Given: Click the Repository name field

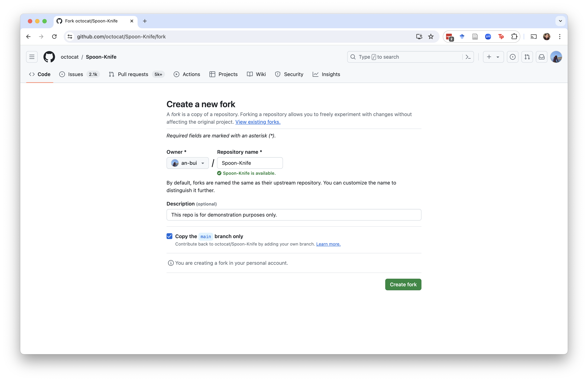Looking at the screenshot, I should [x=250, y=163].
